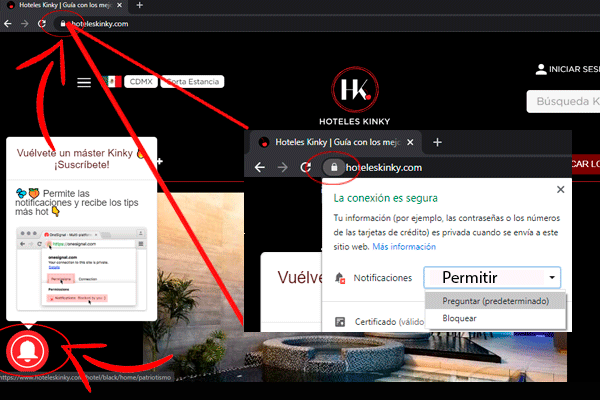Viewport: 600px width, 400px height.
Task: Click the forward arrow in the main browser toolbar
Action: click(x=24, y=24)
